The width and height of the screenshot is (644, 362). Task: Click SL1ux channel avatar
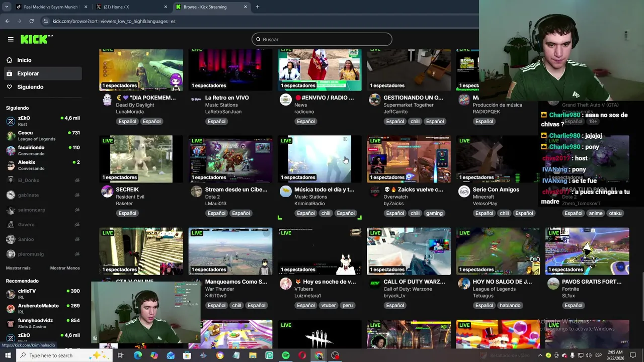(553, 284)
